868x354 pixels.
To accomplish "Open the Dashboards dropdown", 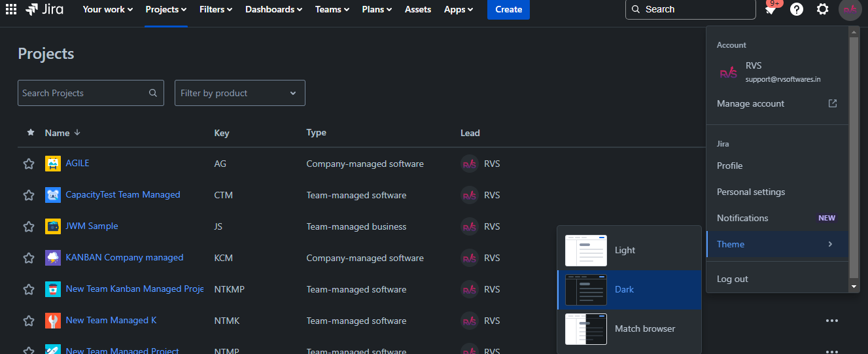I will coord(273,9).
